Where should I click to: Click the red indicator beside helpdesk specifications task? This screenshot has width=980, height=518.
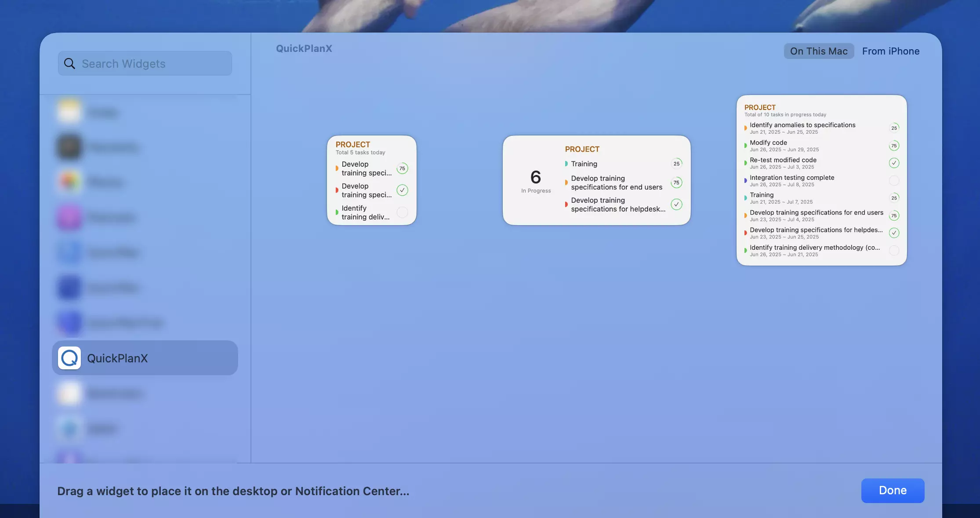(566, 204)
